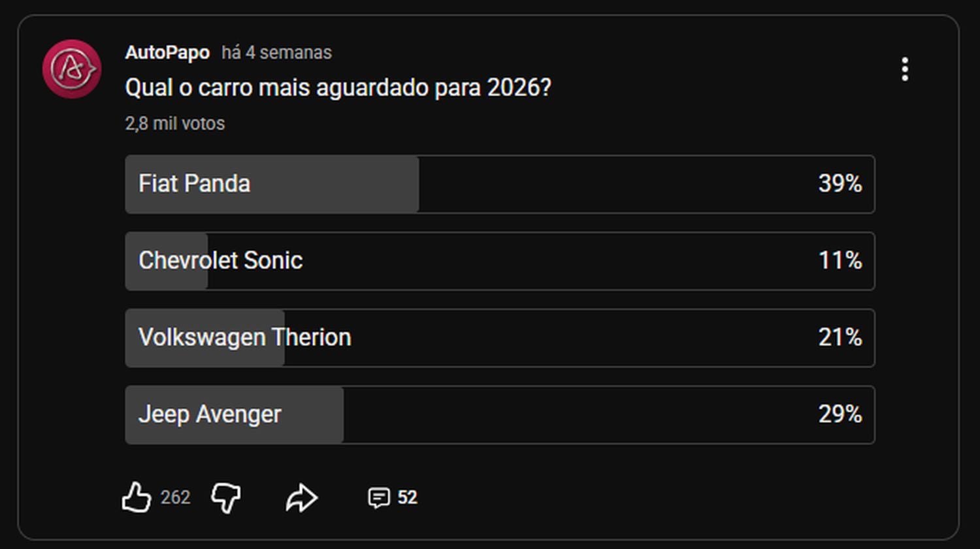
Task: Open the post options three-dot menu
Action: coord(905,67)
